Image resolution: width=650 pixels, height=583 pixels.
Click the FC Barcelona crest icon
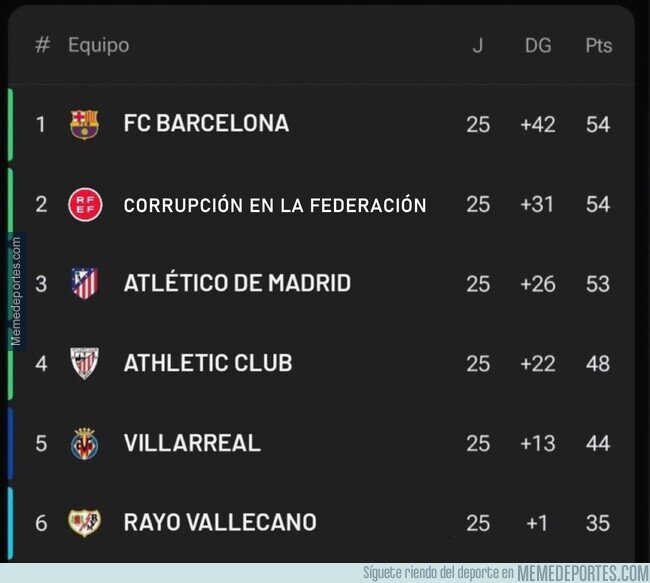(84, 124)
